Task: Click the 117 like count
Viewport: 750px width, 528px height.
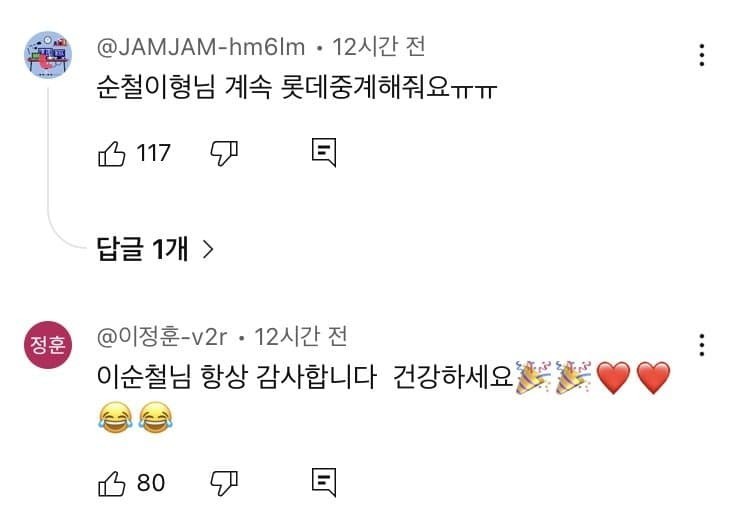Action: pyautogui.click(x=153, y=154)
